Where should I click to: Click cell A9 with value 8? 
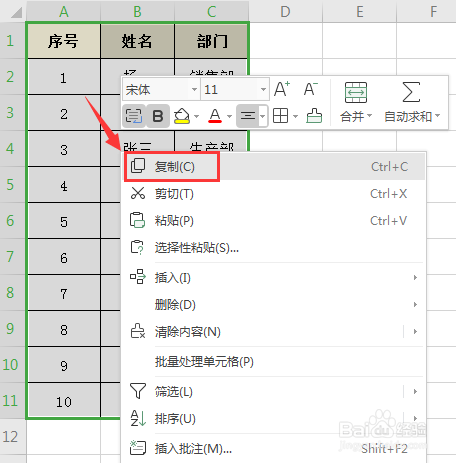[64, 330]
